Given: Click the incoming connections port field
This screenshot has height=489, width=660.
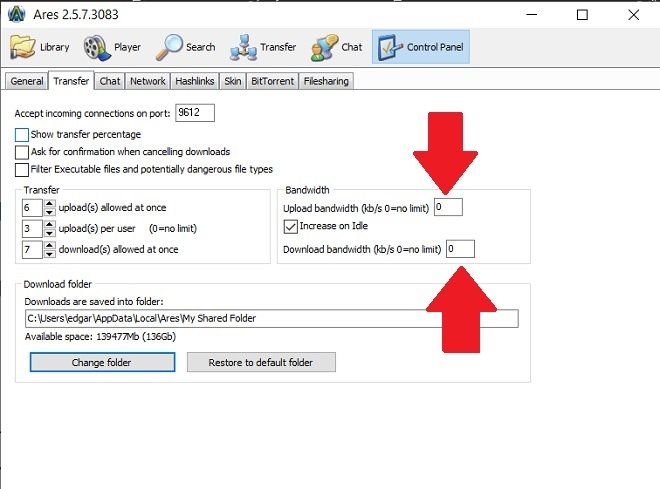Looking at the screenshot, I should [194, 113].
